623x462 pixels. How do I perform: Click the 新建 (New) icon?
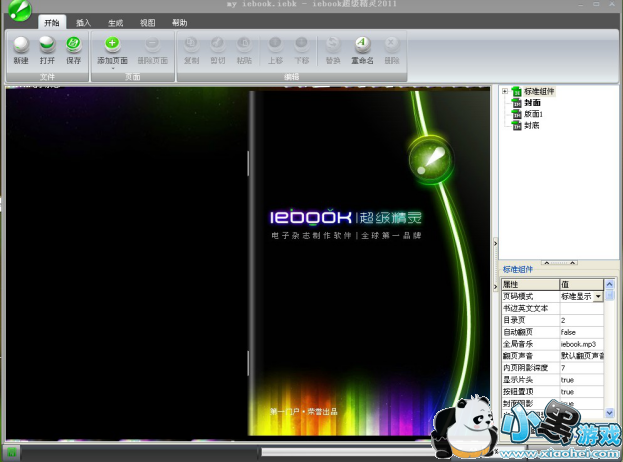point(21,45)
